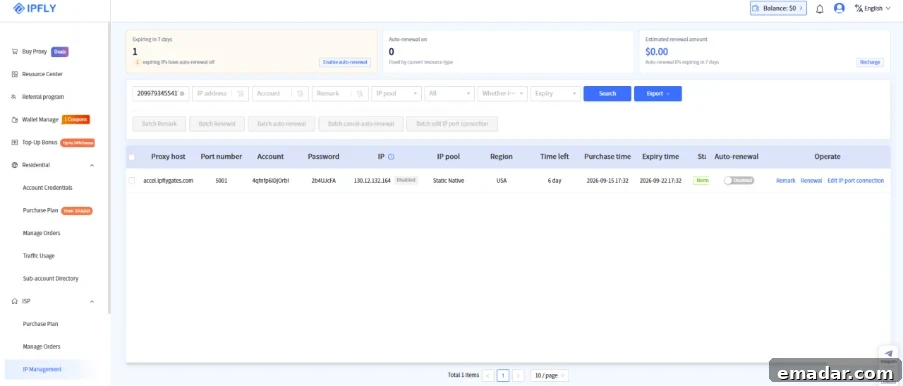Click Enable auto-renewal button
This screenshot has width=903, height=386.
(345, 62)
